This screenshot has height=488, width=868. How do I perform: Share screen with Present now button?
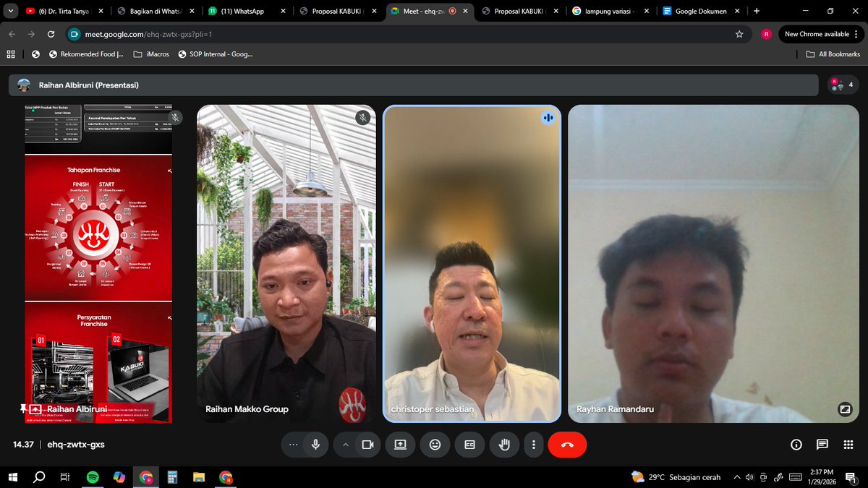(400, 445)
